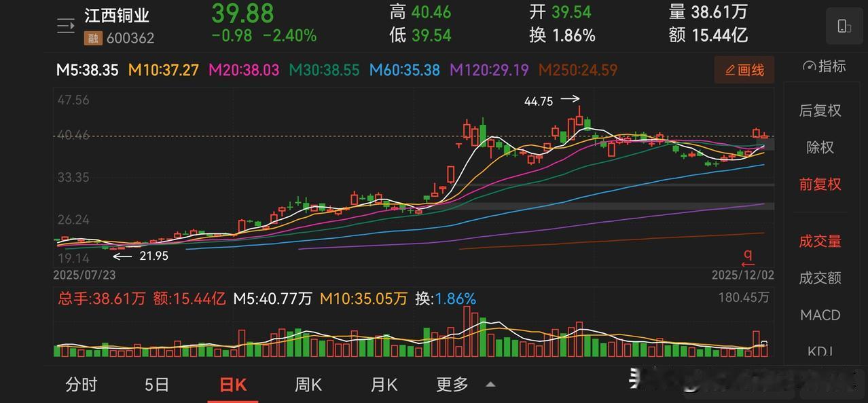
Task: Click the 低 39.54 daily low value
Action: point(420,35)
